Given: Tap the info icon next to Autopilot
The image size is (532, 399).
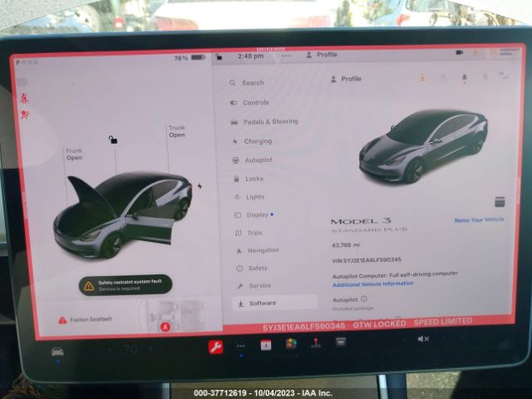Looking at the screenshot, I should [x=364, y=299].
